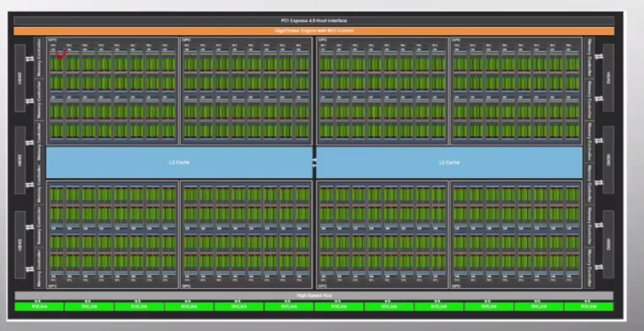Image resolution: width=644 pixels, height=331 pixels.
Task: Select the middle HBM2 block on right side
Action: point(608,160)
